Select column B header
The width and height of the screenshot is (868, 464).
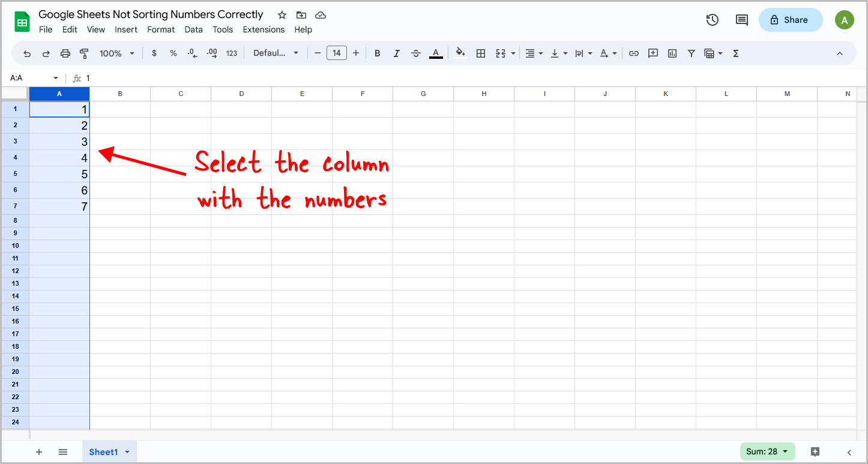pyautogui.click(x=120, y=94)
